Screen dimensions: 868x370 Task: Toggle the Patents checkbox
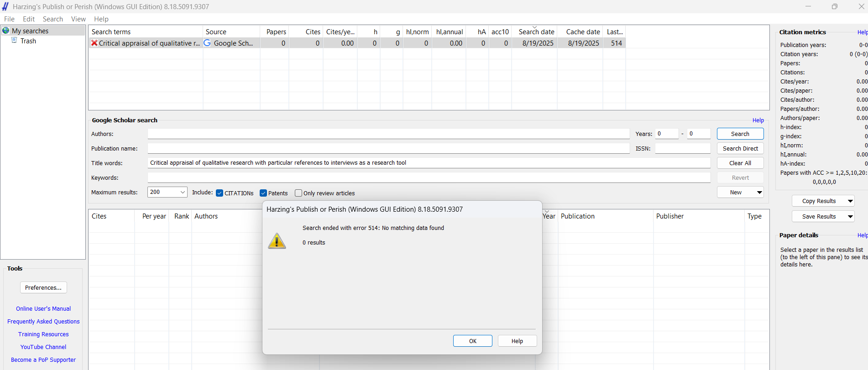coord(263,193)
